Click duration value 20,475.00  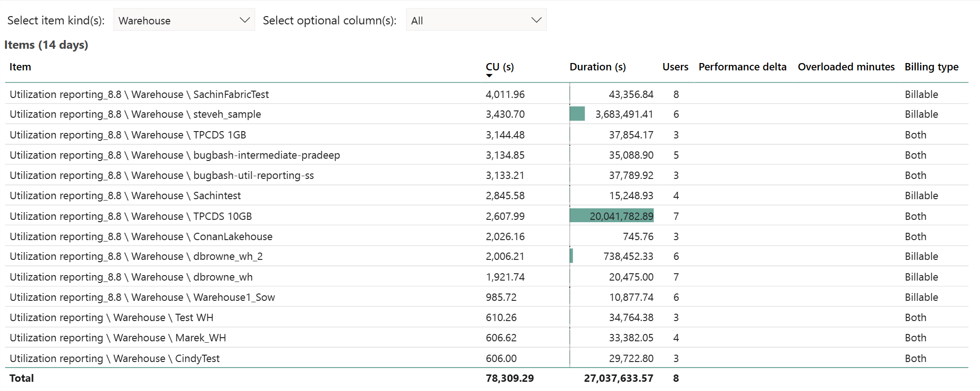[631, 277]
